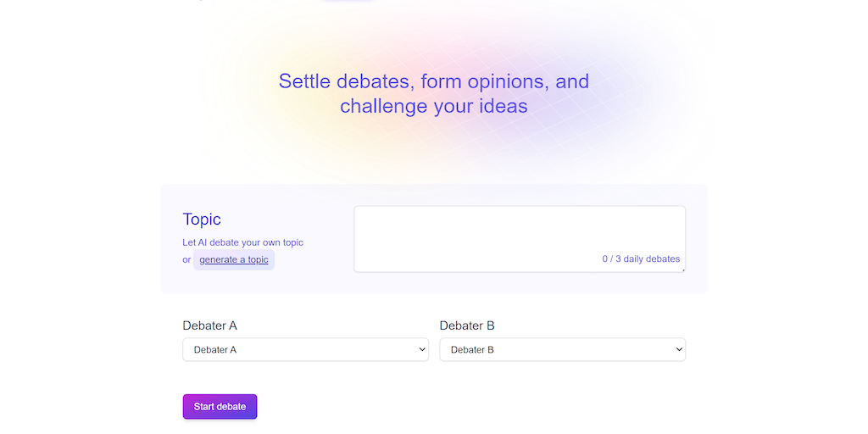Click the "Topic" section heading
Viewport: 868px width, 434px height.
202,220
